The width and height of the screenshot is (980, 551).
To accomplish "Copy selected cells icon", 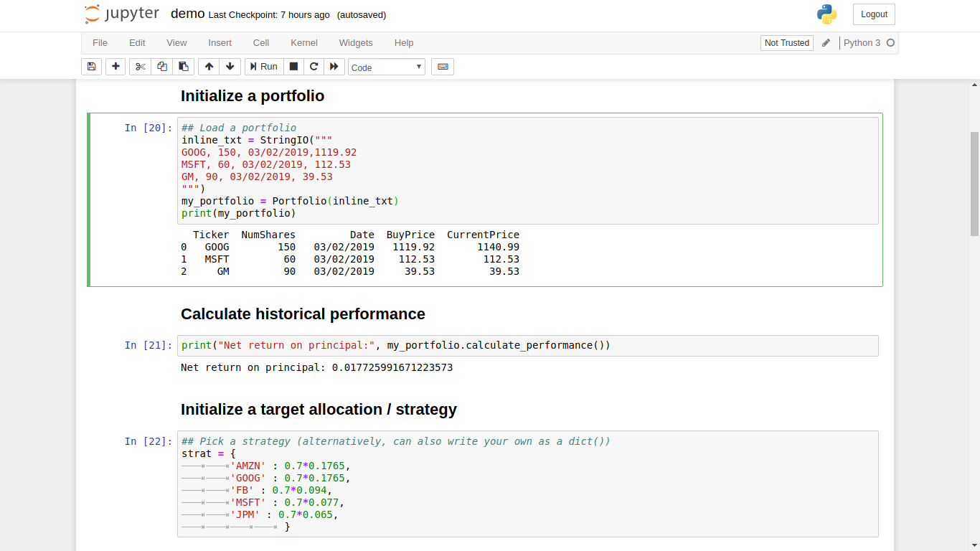I will pyautogui.click(x=162, y=67).
